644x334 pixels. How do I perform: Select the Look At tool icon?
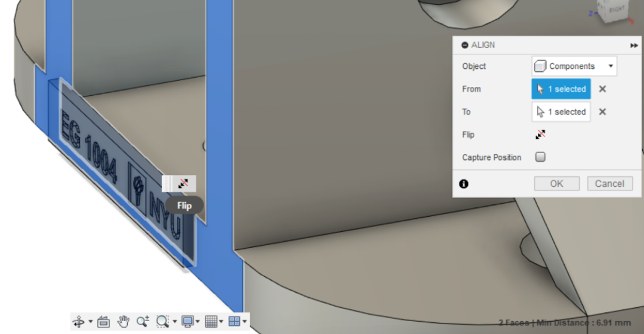tap(103, 321)
